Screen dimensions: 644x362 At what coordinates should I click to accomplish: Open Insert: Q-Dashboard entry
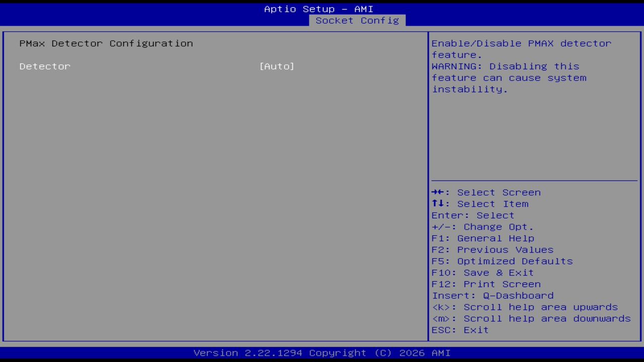[x=493, y=296]
